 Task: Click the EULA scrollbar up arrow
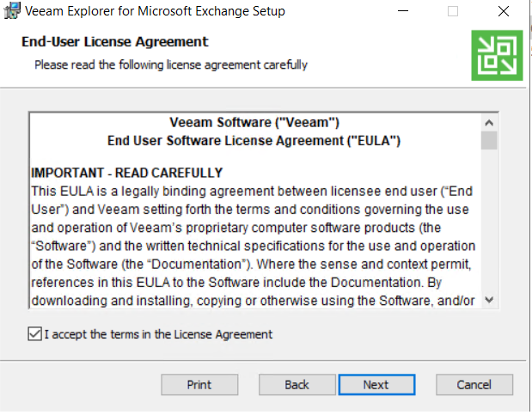[x=489, y=123]
